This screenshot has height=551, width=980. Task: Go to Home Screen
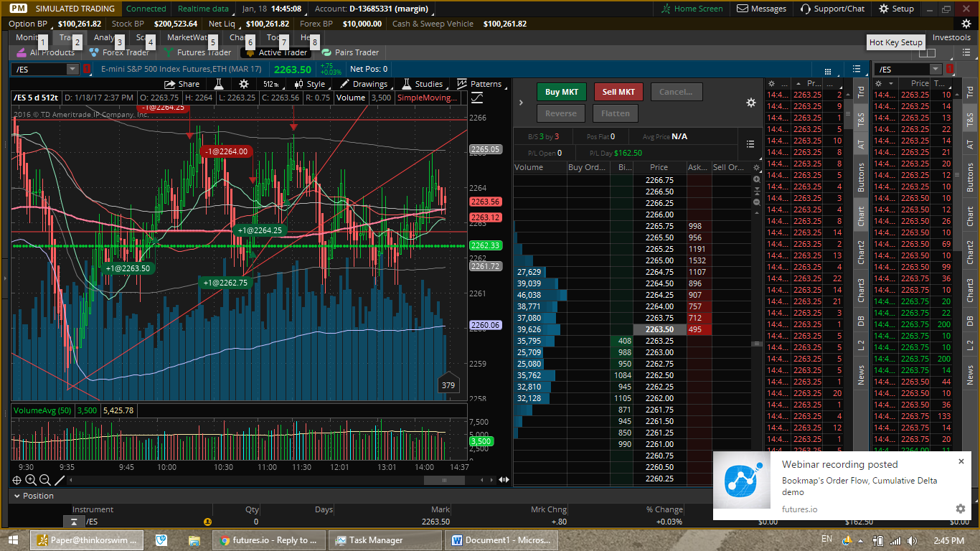692,9
